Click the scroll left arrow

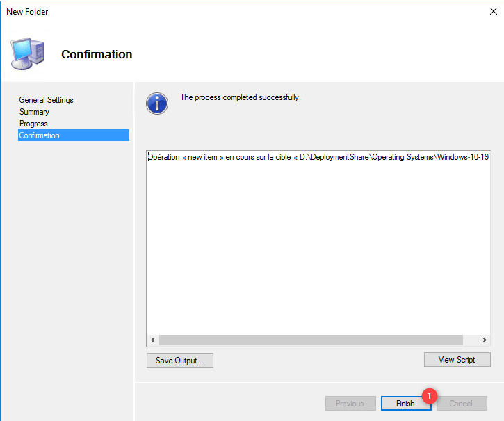click(x=153, y=340)
